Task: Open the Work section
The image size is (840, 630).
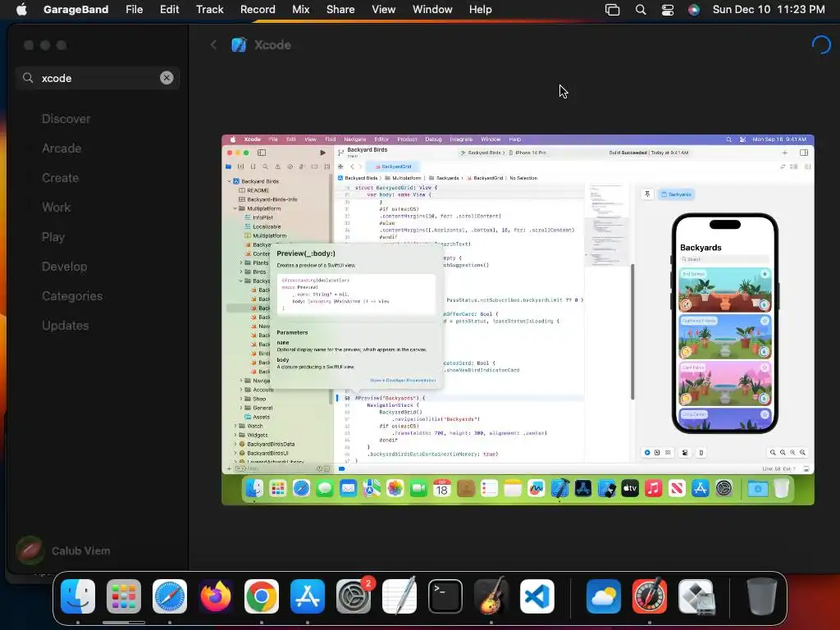Action: 57,208
